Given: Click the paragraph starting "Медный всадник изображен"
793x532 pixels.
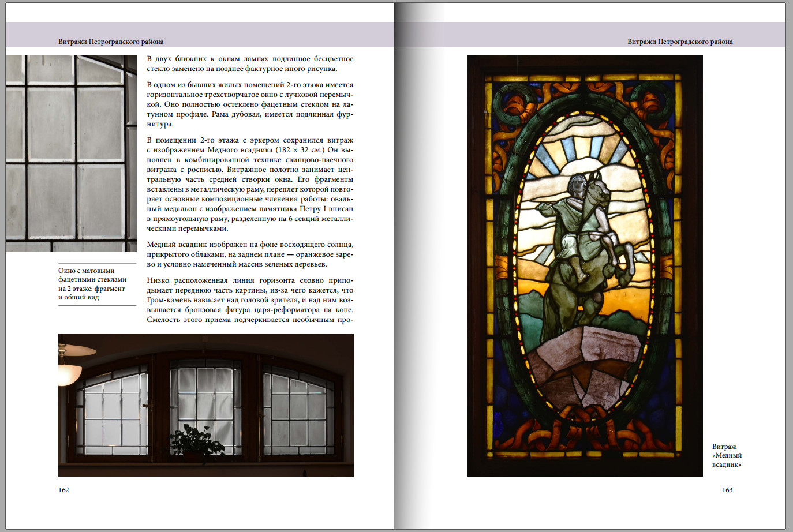Looking at the screenshot, I should click(x=250, y=254).
